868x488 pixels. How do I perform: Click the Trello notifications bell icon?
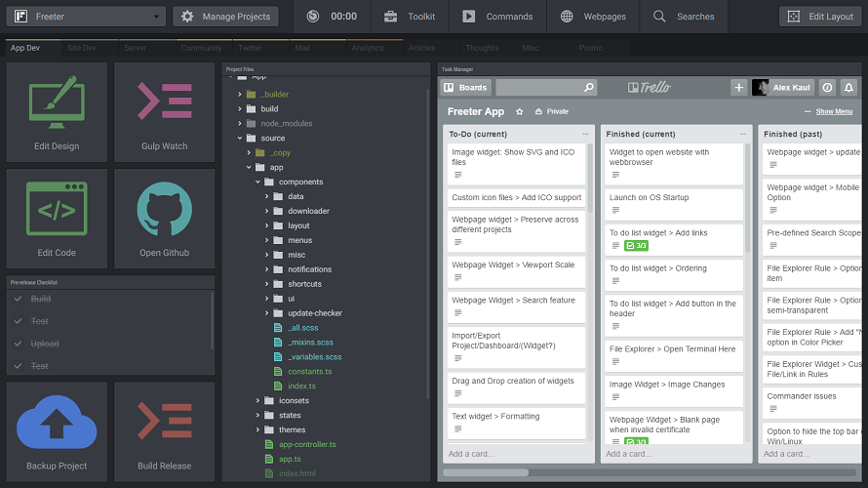coord(848,88)
